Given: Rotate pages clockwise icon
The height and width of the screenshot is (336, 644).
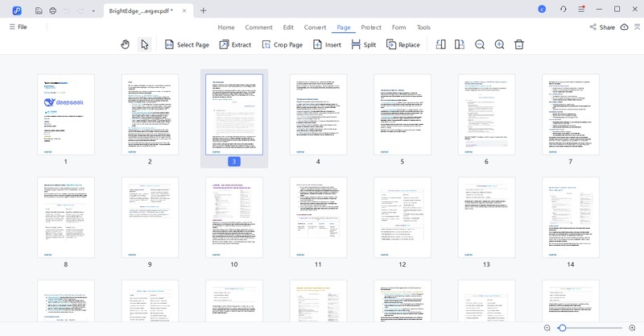Looking at the screenshot, I should 460,44.
